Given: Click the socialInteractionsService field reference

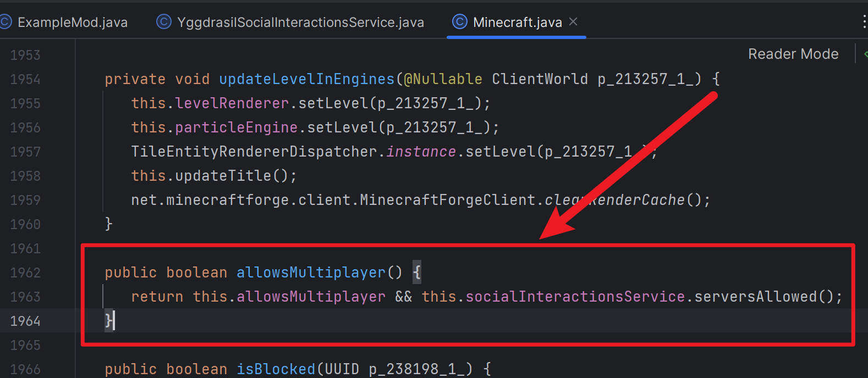Looking at the screenshot, I should click(575, 297).
